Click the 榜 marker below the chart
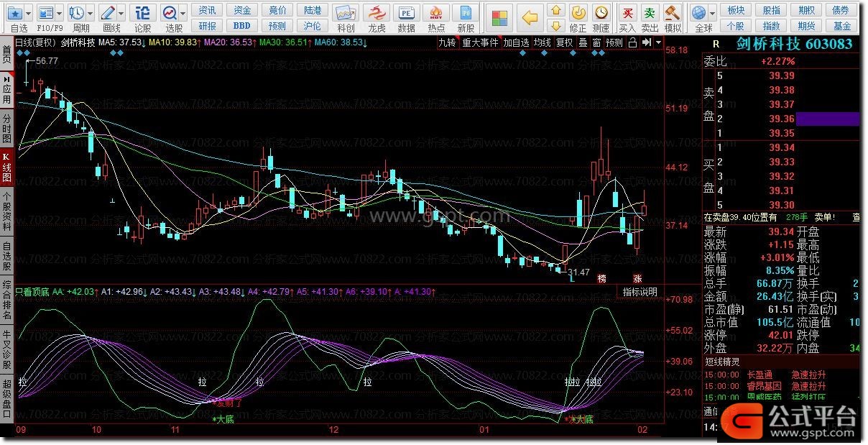This screenshot has height=445, width=868. point(601,277)
